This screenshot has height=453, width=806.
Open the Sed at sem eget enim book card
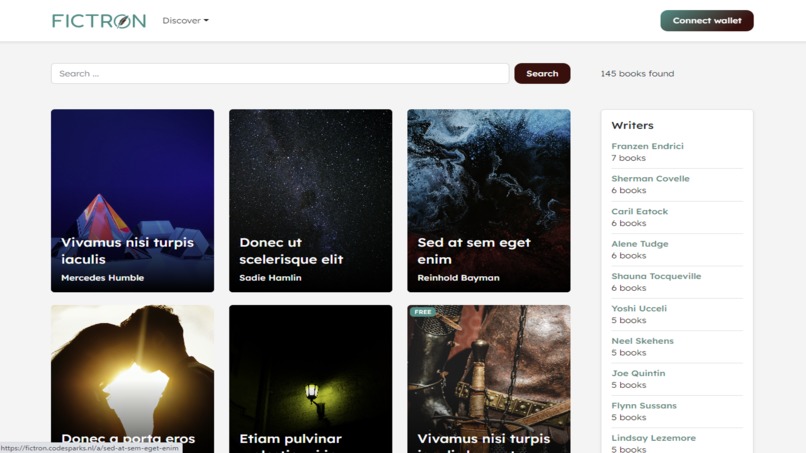click(489, 201)
